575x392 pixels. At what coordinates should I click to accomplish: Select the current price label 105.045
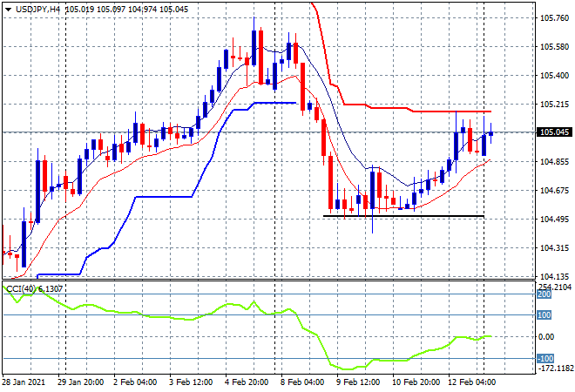pyautogui.click(x=554, y=132)
